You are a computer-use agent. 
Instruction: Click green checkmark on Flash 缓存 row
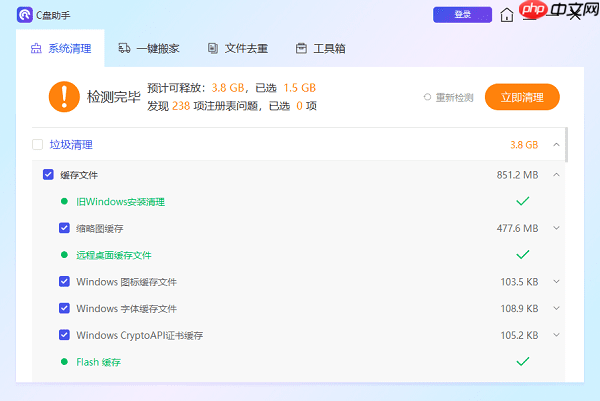(523, 361)
